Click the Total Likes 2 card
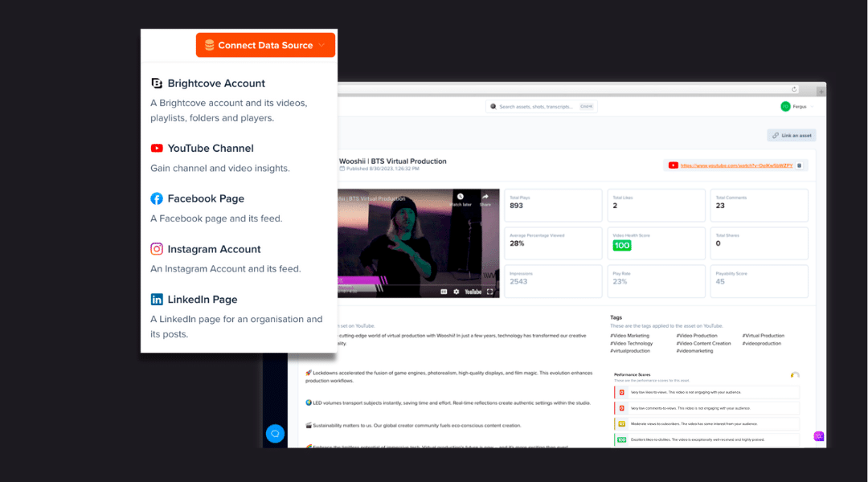868x482 pixels. coord(656,206)
